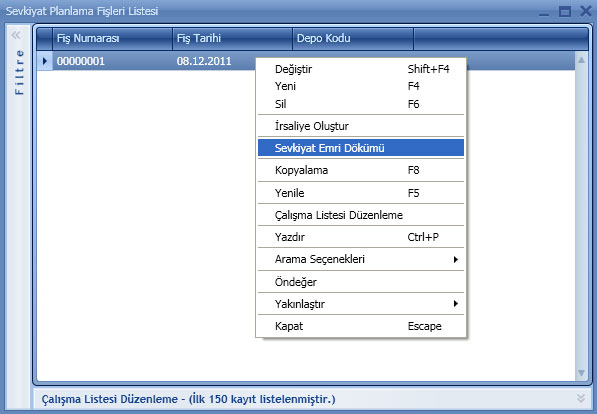Select Yenile to refresh the list
The image size is (597, 414).
tap(361, 193)
